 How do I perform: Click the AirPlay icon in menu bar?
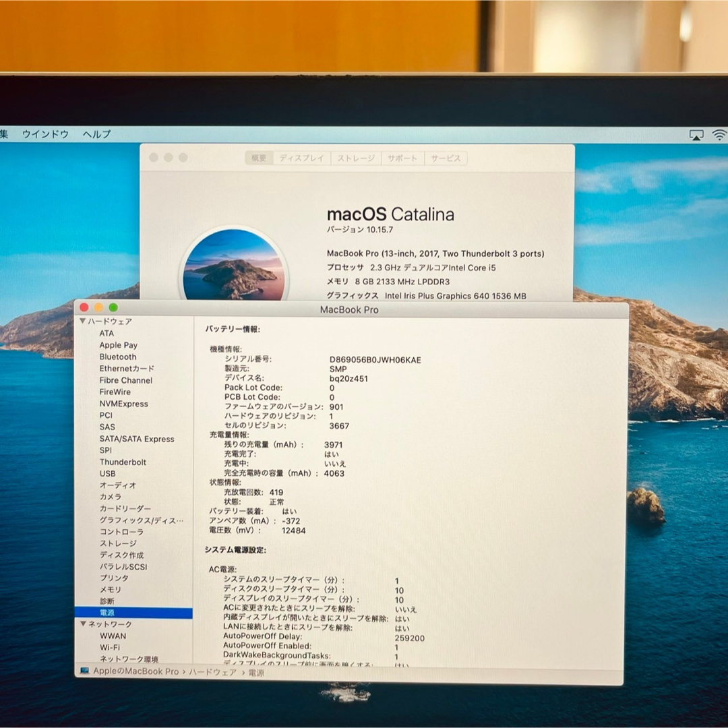click(696, 135)
